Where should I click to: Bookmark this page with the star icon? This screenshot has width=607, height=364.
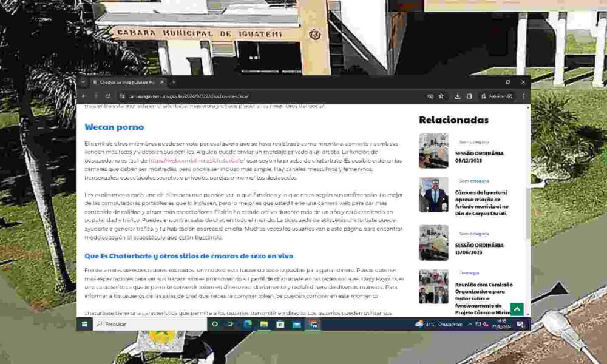[441, 96]
